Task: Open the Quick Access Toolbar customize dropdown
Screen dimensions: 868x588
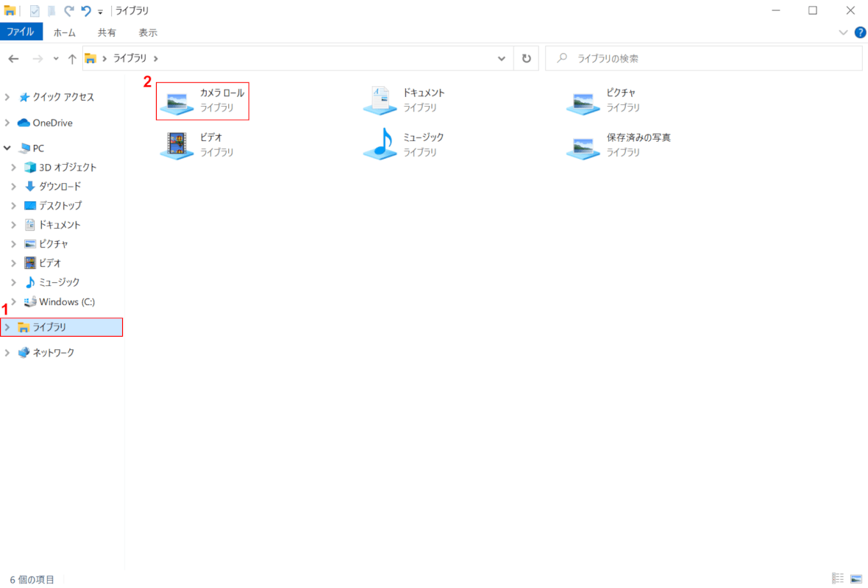Action: coord(100,12)
